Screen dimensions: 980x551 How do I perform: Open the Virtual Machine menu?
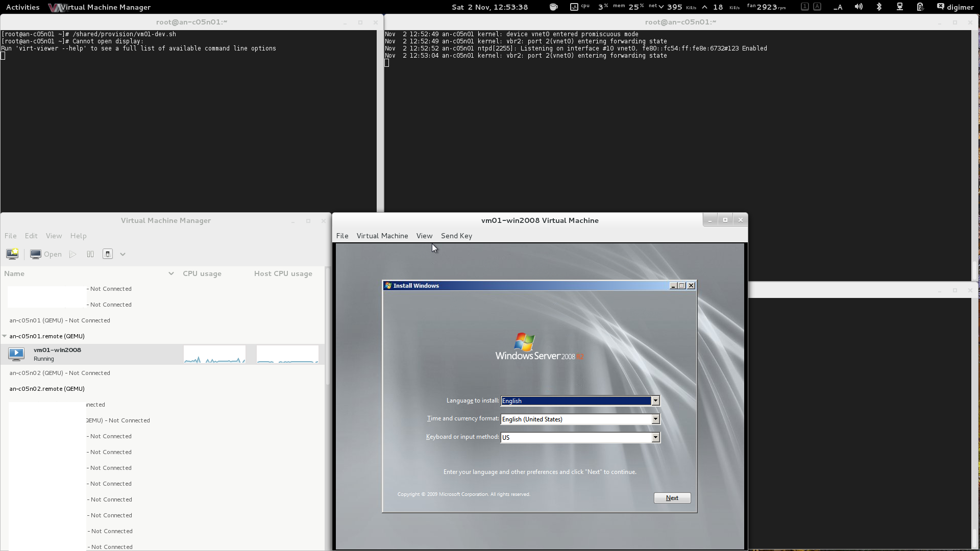[x=382, y=236]
